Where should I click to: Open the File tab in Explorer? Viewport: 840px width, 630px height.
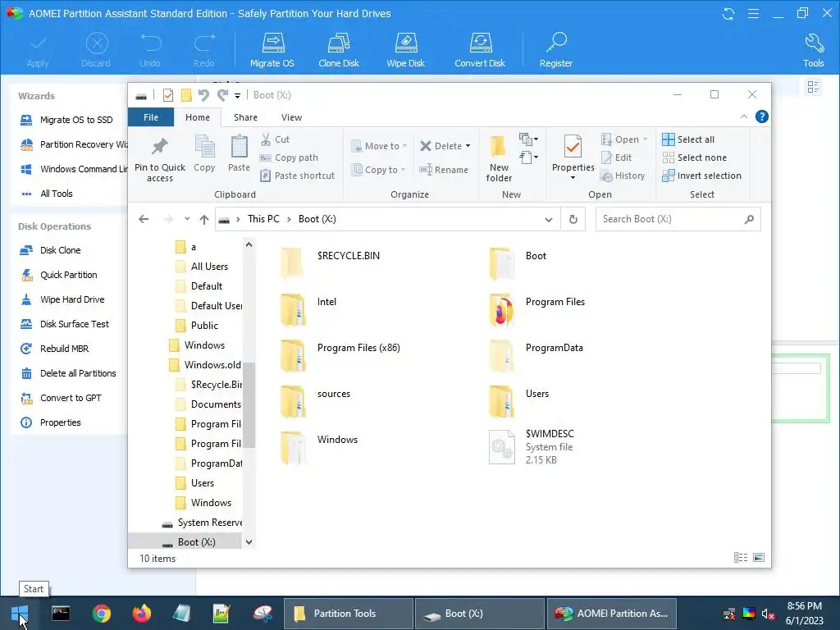pyautogui.click(x=151, y=117)
